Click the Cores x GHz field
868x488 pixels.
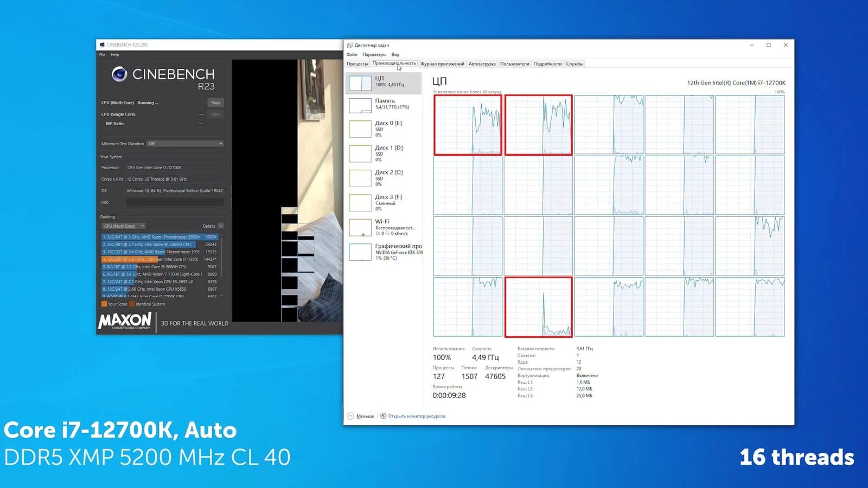[175, 179]
